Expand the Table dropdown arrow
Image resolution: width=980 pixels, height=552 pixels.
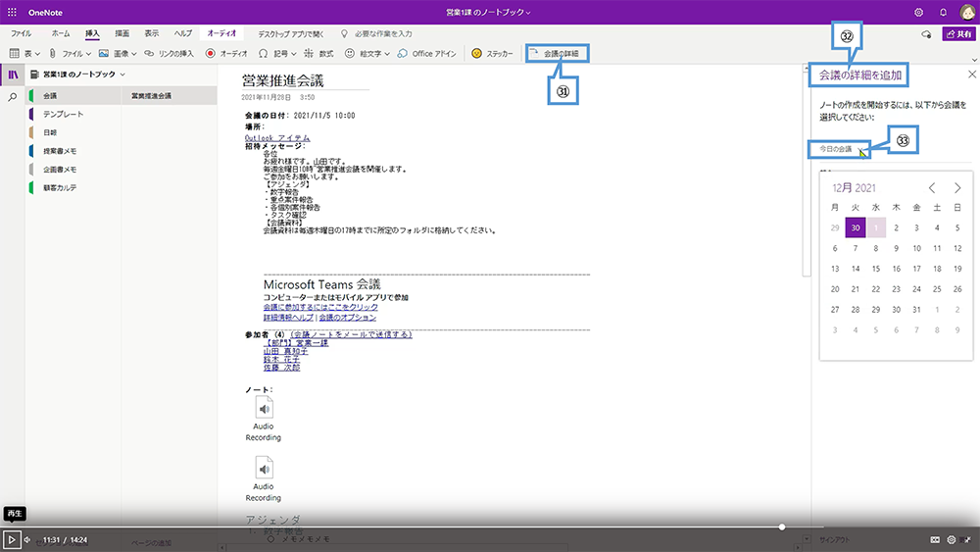[x=37, y=54]
